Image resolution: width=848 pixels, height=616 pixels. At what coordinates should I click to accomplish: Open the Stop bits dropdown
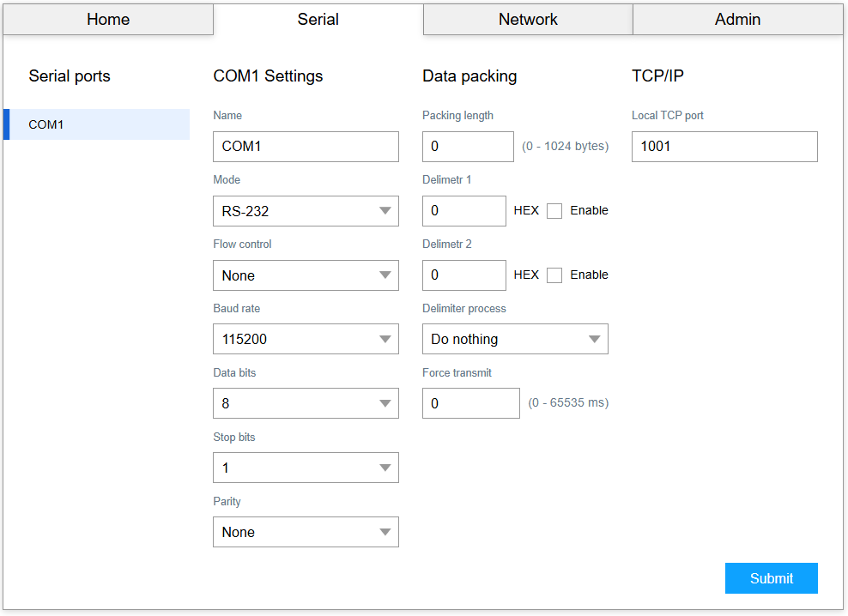coord(306,468)
